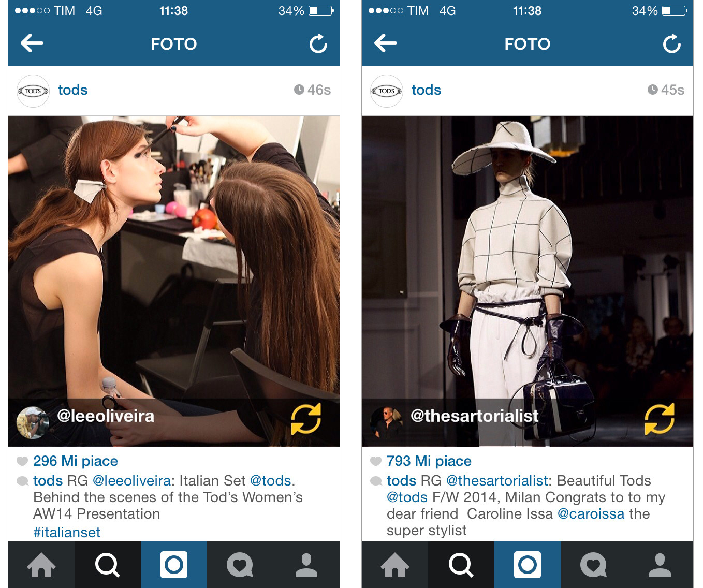
Task: Tap the caption text 'super stylist'
Action: 427,530
